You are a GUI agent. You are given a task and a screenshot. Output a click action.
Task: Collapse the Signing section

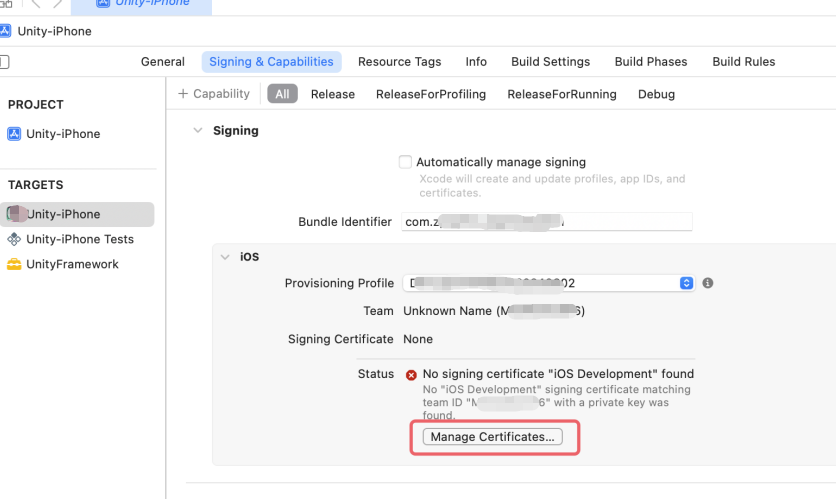coord(198,130)
